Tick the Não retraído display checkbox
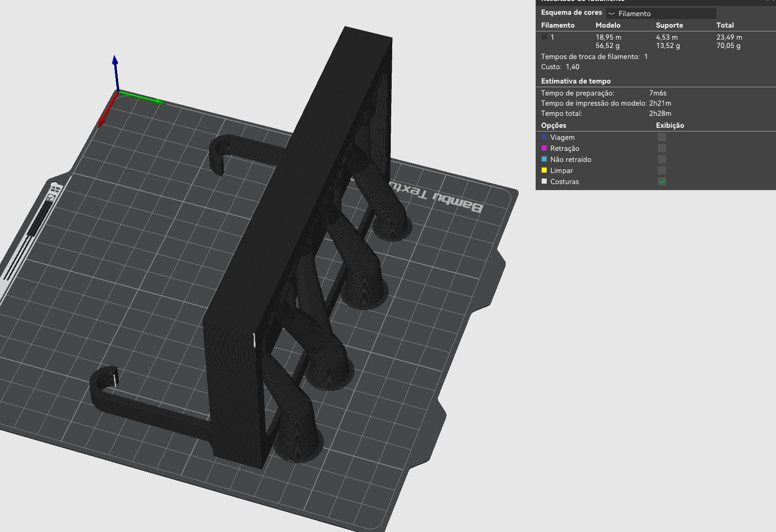The height and width of the screenshot is (532, 776). point(662,159)
